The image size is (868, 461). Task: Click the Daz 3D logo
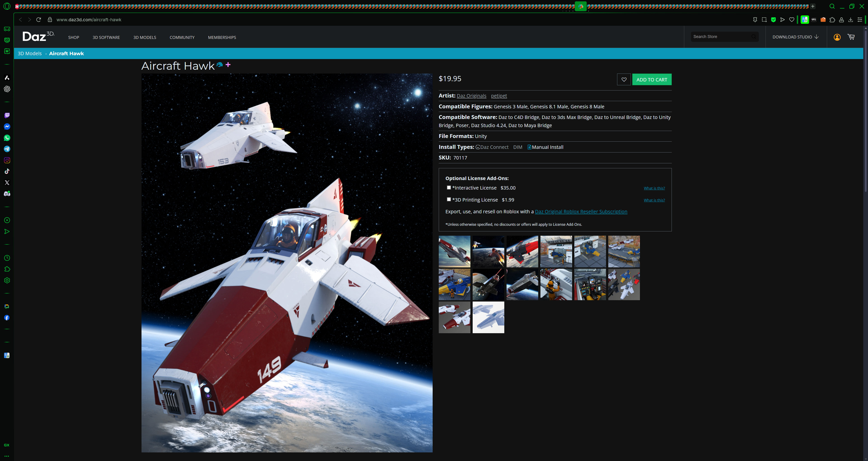38,36
